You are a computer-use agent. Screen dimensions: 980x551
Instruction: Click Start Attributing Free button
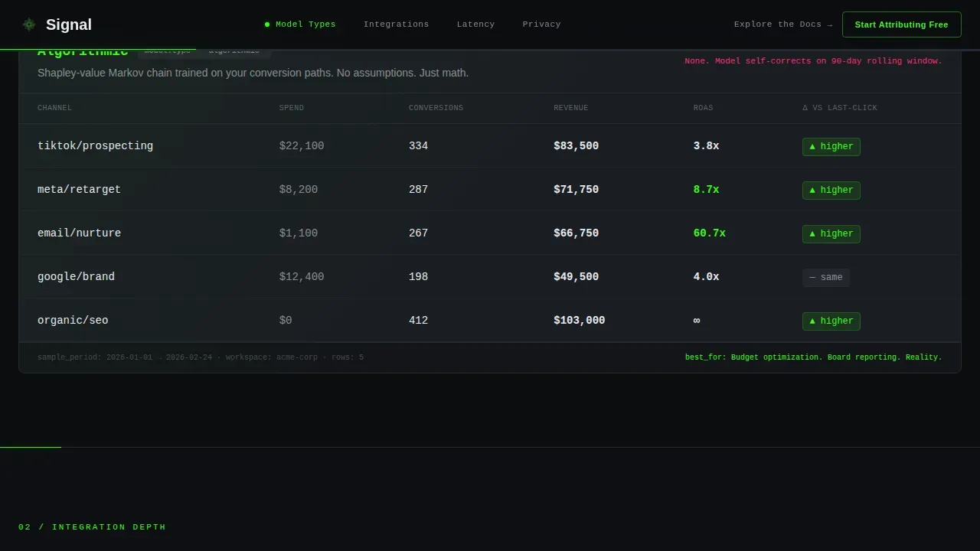click(901, 24)
